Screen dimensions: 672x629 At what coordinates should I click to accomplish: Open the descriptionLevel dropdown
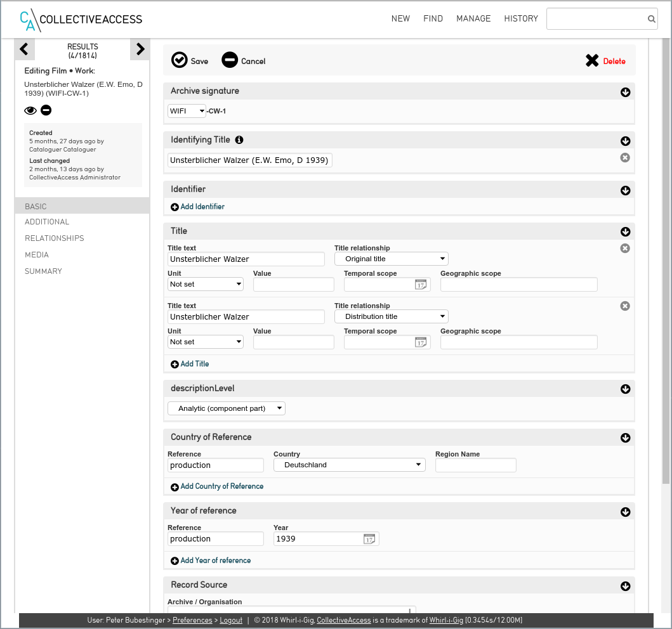click(x=227, y=408)
